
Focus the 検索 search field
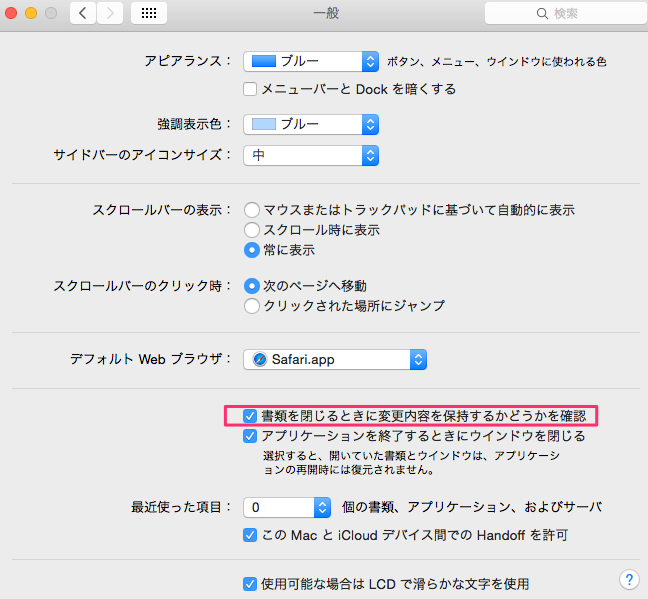566,13
